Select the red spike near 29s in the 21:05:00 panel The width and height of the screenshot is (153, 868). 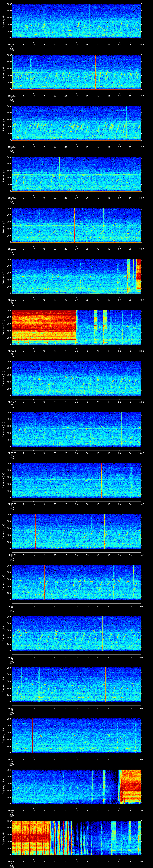[x=75, y=225]
